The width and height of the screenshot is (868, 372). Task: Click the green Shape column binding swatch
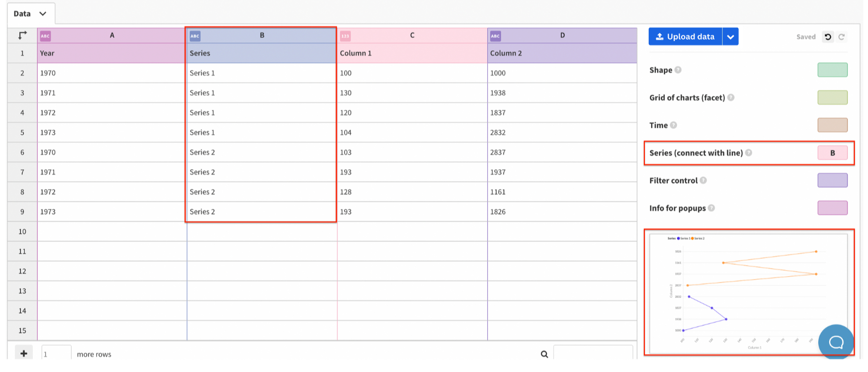tap(832, 70)
